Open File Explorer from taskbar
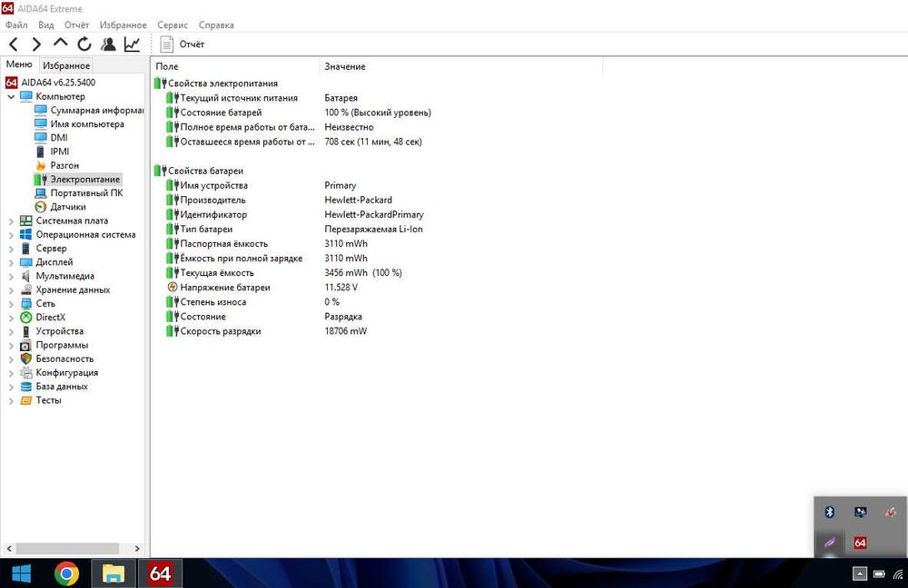 (x=113, y=573)
